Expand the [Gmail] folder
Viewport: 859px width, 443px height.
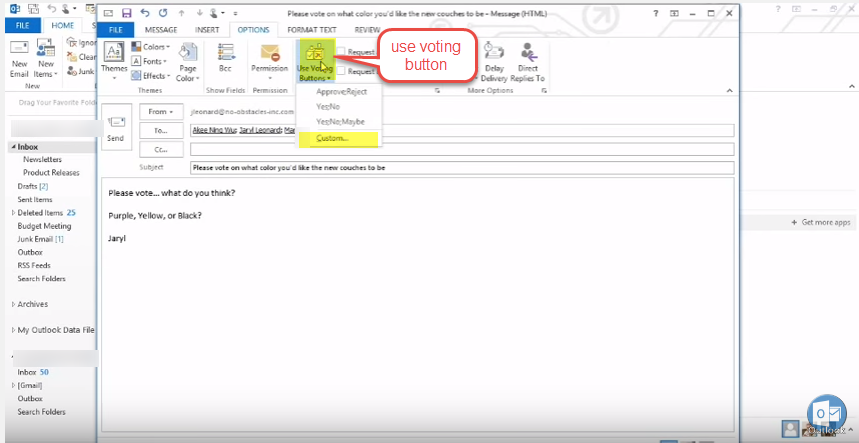pyautogui.click(x=14, y=386)
